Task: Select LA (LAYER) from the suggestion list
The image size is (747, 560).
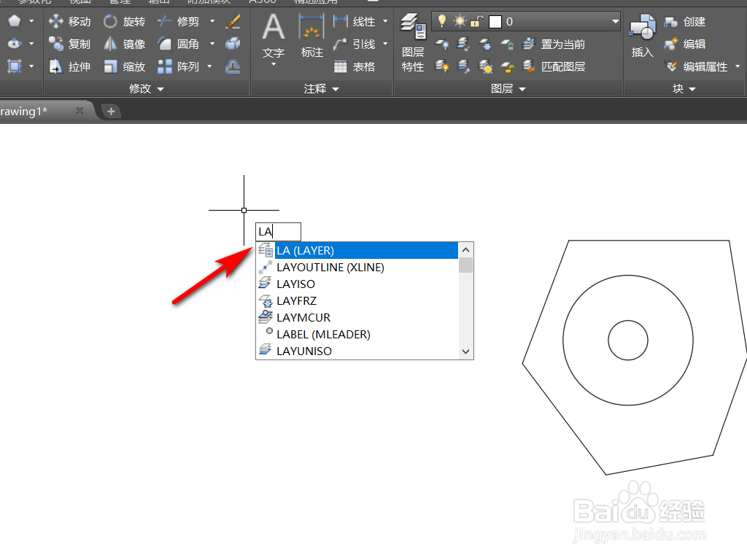Action: [357, 251]
